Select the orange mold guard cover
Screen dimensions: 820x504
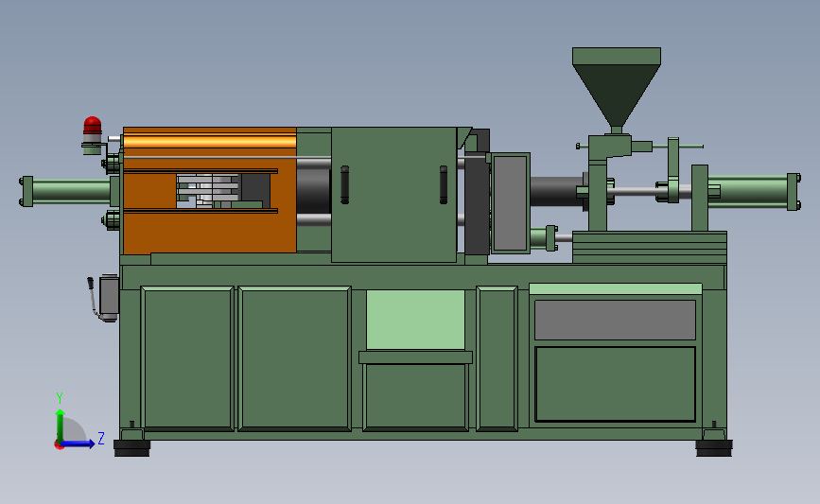pos(210,190)
